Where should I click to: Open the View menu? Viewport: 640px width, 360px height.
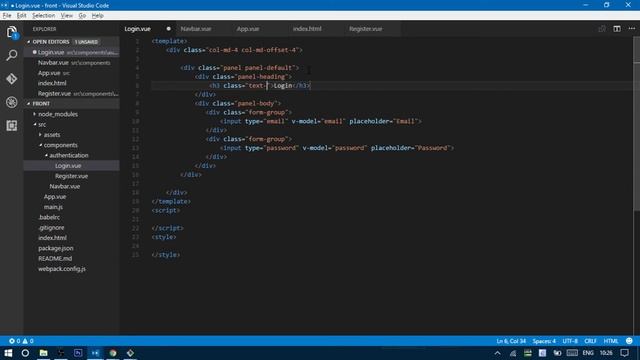click(67, 16)
